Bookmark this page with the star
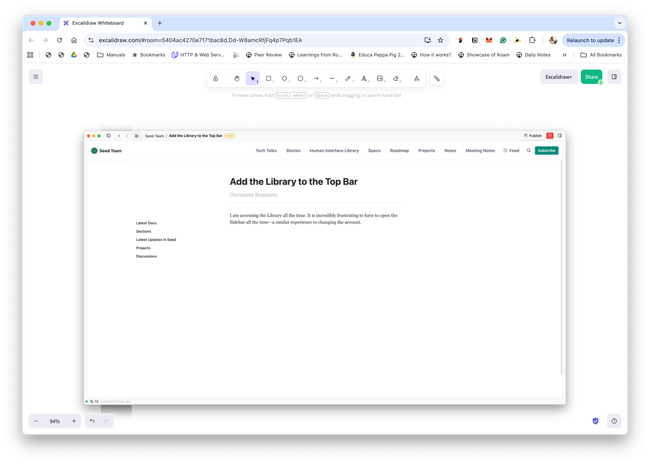Image resolution: width=650 pixels, height=464 pixels. 440,40
